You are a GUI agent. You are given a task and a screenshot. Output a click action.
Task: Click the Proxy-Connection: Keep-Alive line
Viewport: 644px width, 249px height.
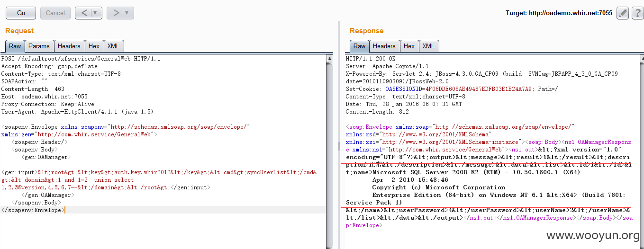(x=48, y=104)
